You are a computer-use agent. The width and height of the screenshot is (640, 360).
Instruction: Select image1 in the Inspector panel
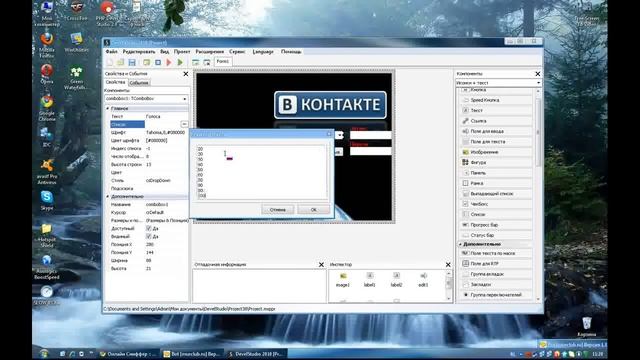tap(343, 280)
